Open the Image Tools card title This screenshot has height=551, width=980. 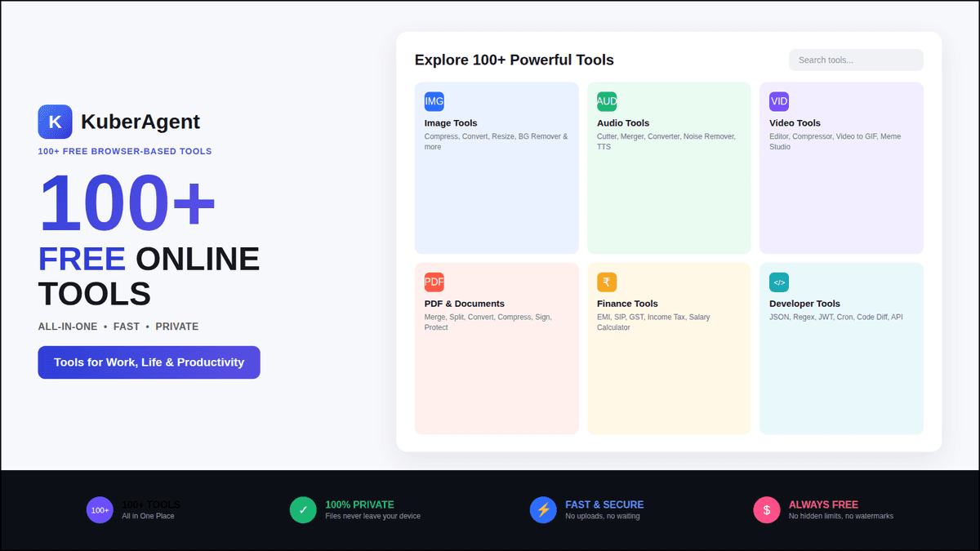pos(451,123)
